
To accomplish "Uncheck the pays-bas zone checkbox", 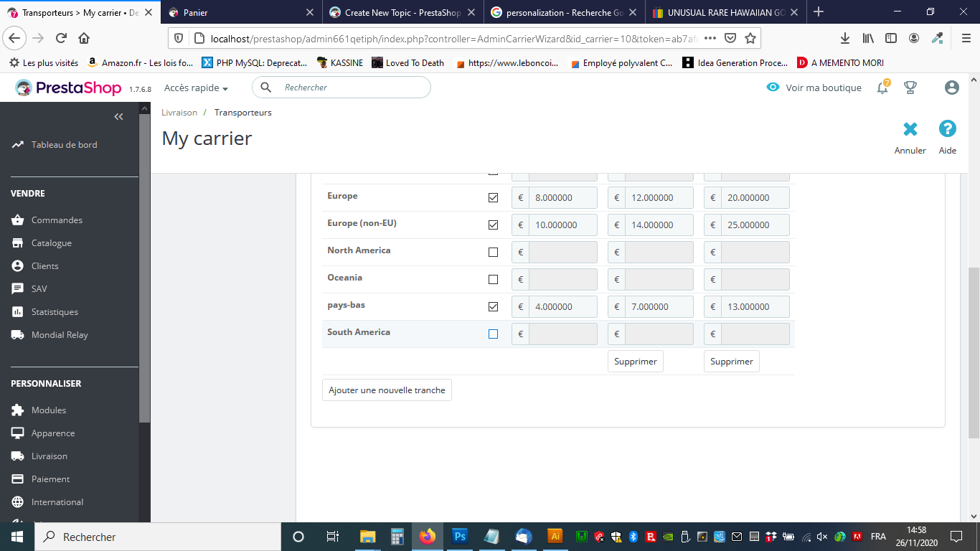I will pyautogui.click(x=493, y=307).
